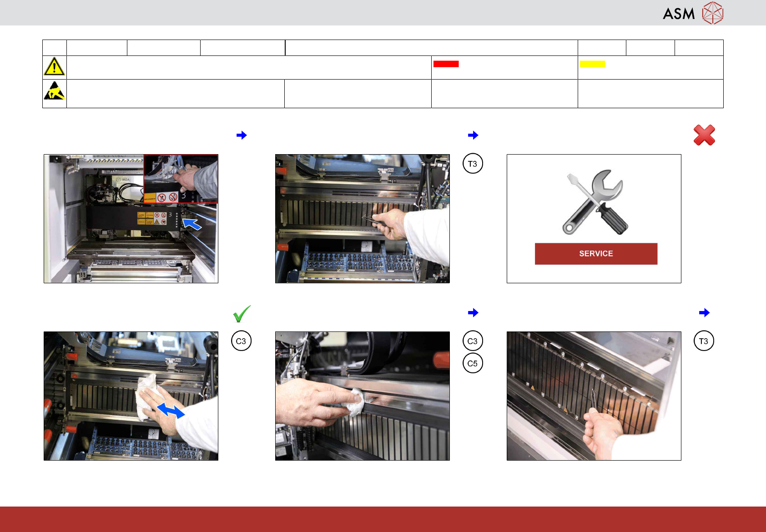
Task: Click the blue arrow above the machine interior photo
Action: click(242, 135)
